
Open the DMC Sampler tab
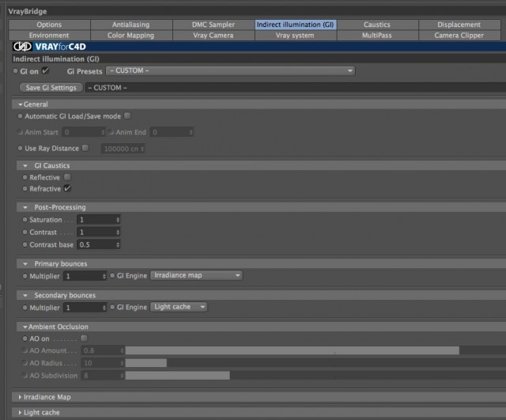click(213, 25)
